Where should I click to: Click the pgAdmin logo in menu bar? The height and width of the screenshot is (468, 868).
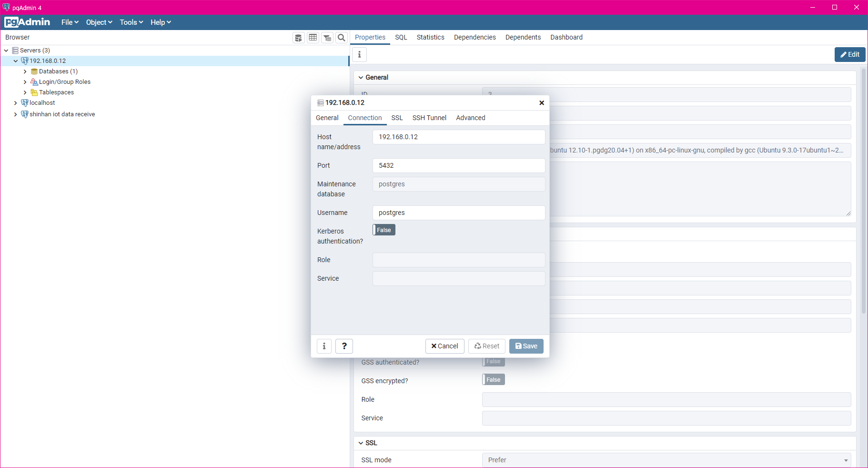coord(27,22)
